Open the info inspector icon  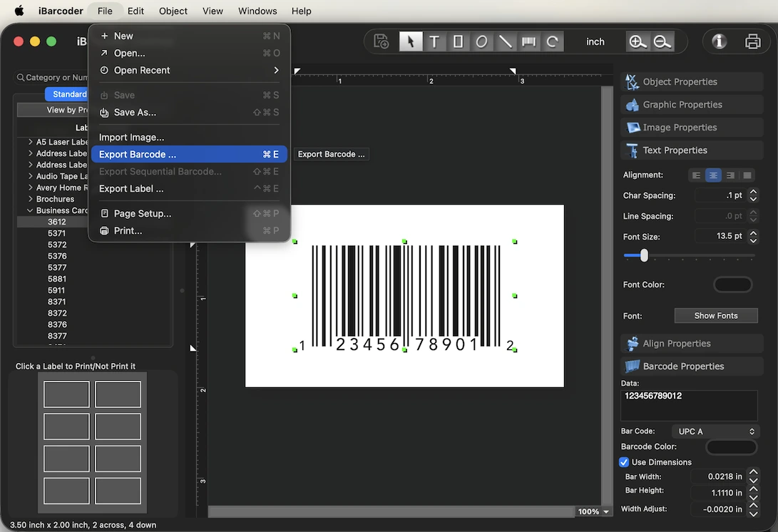719,41
